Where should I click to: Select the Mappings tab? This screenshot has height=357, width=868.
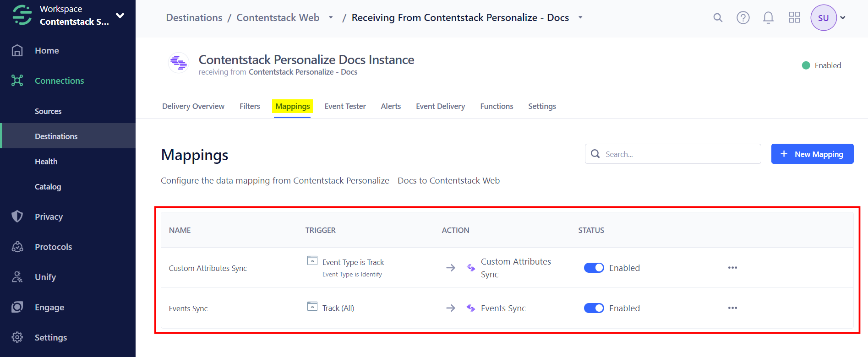pos(293,106)
